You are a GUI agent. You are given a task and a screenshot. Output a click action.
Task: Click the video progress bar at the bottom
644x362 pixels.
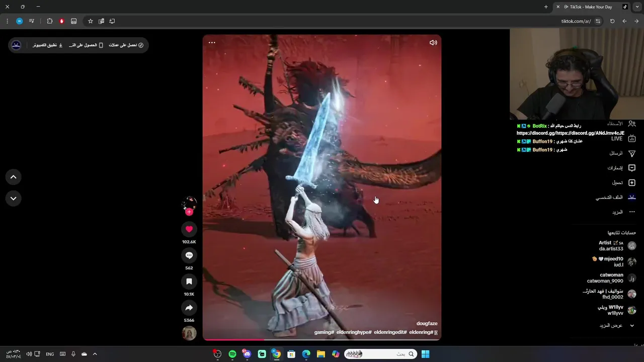click(322, 339)
